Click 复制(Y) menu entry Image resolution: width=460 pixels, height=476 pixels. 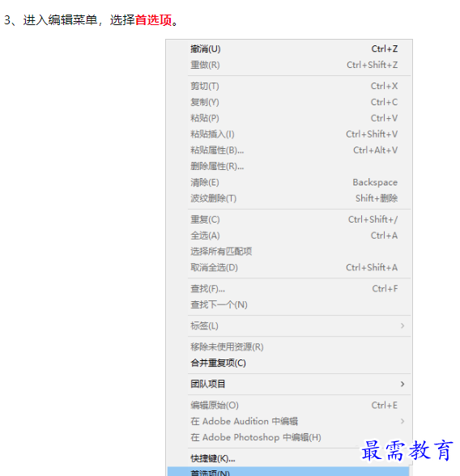coord(288,102)
